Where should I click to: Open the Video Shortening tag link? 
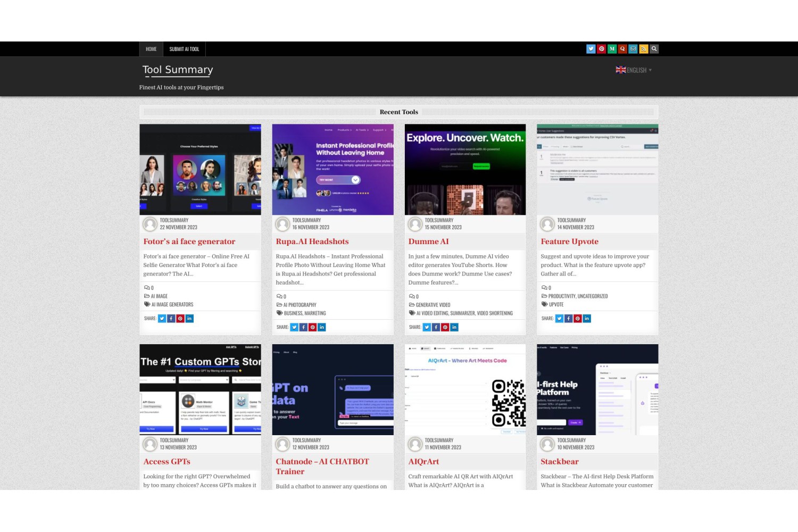(x=495, y=313)
